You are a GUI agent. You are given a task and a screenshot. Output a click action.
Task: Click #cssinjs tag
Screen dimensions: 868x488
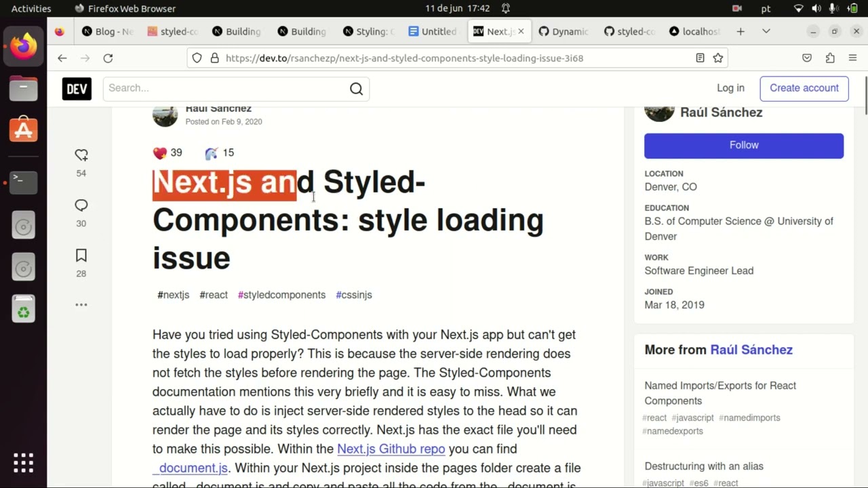pos(354,295)
